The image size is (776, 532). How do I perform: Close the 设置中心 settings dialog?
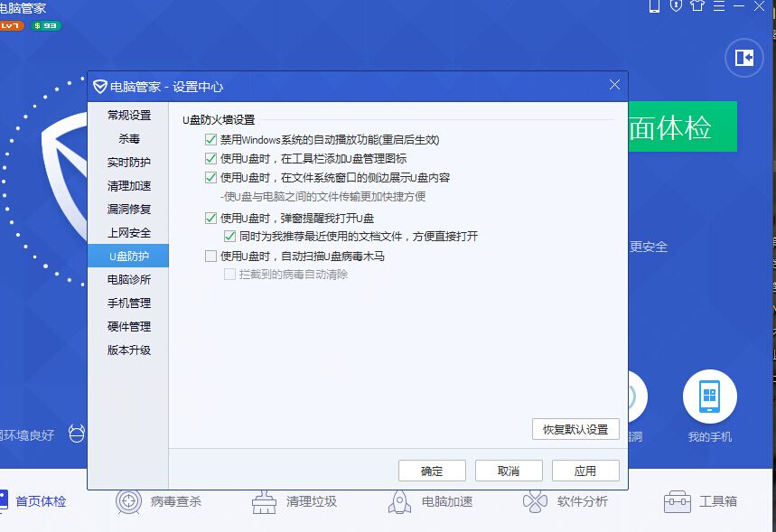[614, 85]
